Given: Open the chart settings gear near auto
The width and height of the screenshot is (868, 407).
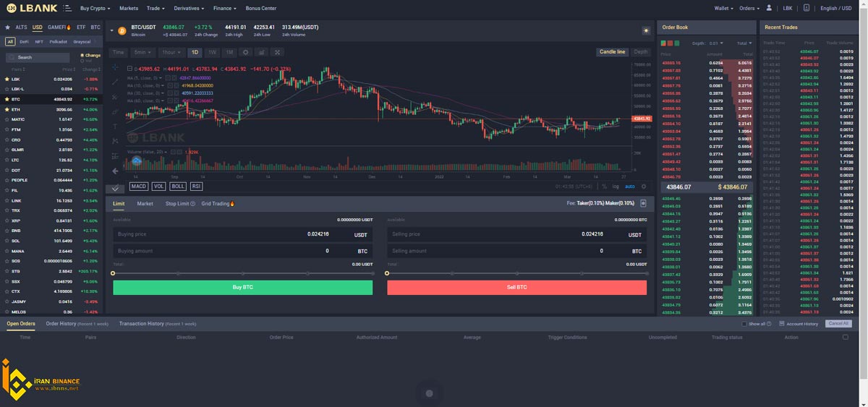Looking at the screenshot, I should tap(644, 187).
